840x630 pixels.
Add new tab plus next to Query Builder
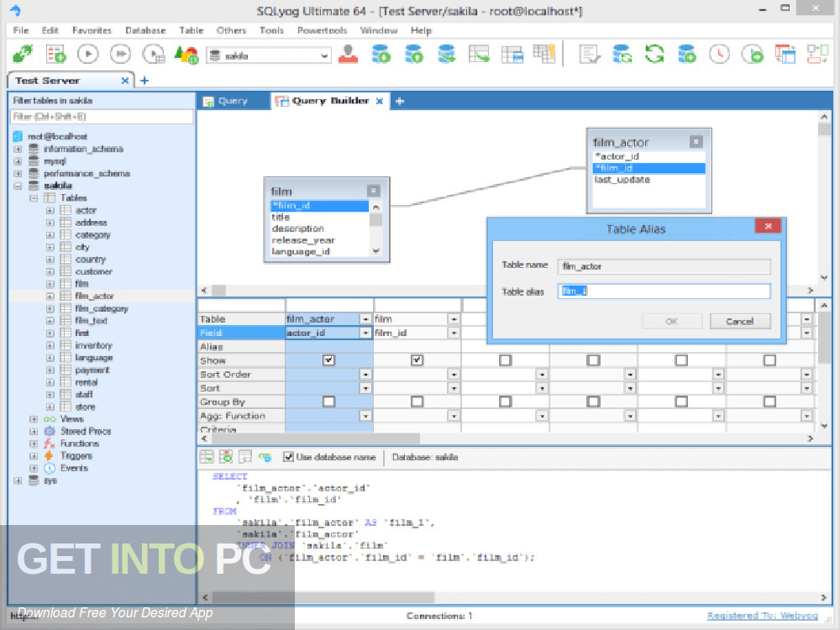400,101
